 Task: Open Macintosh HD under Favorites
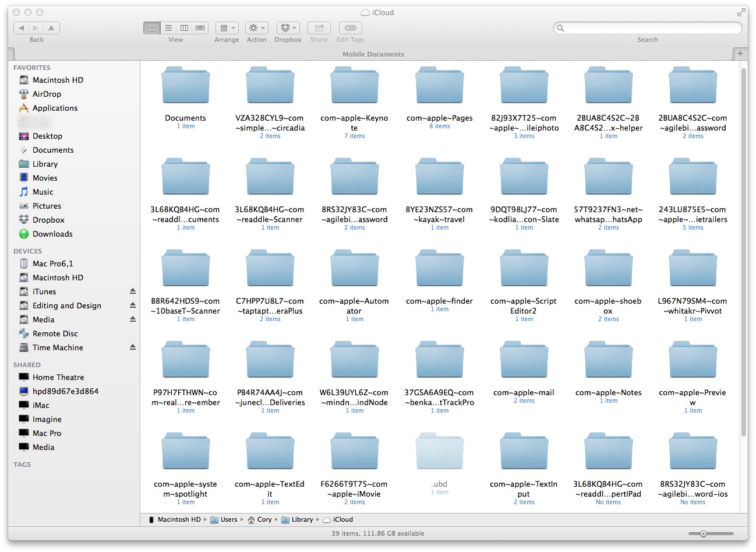click(58, 80)
